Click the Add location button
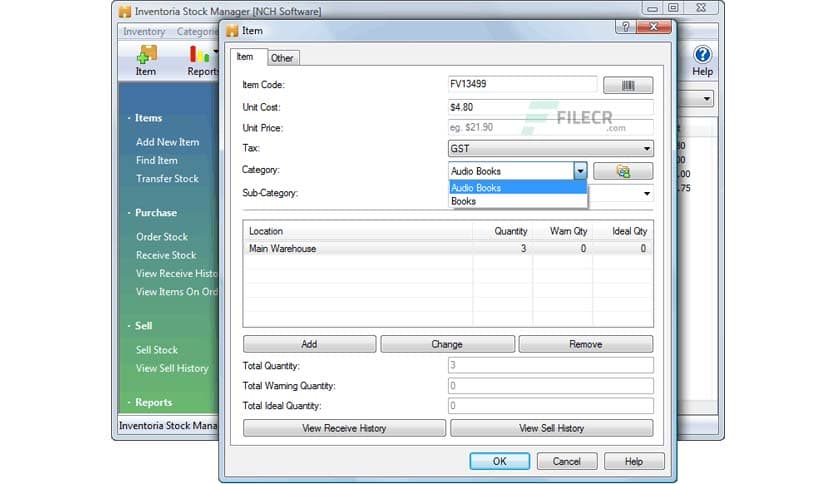The width and height of the screenshot is (836, 484). (x=309, y=344)
